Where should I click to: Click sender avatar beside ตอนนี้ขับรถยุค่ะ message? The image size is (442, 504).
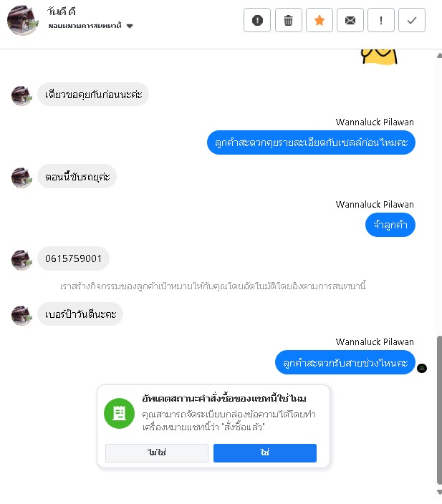[21, 178]
